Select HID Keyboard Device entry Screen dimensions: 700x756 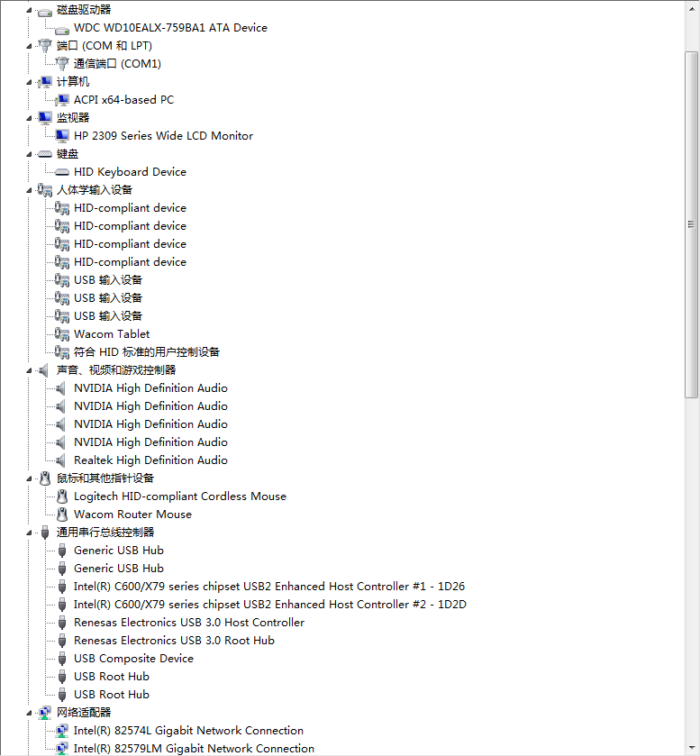coord(130,172)
